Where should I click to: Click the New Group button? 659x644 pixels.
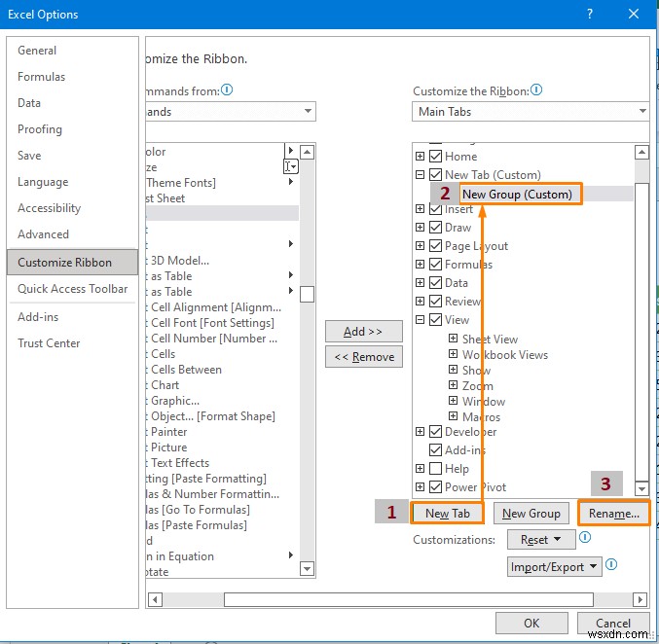coord(531,513)
